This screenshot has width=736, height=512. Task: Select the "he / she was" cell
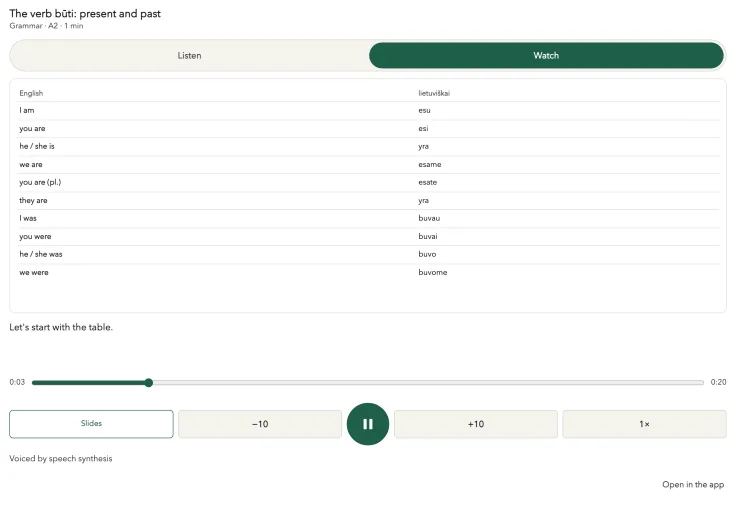pyautogui.click(x=41, y=254)
